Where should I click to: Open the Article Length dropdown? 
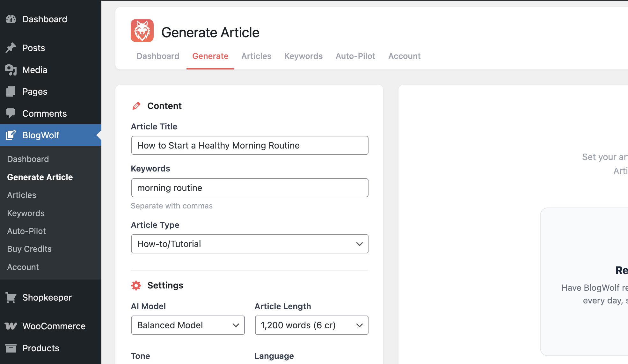[x=311, y=325]
